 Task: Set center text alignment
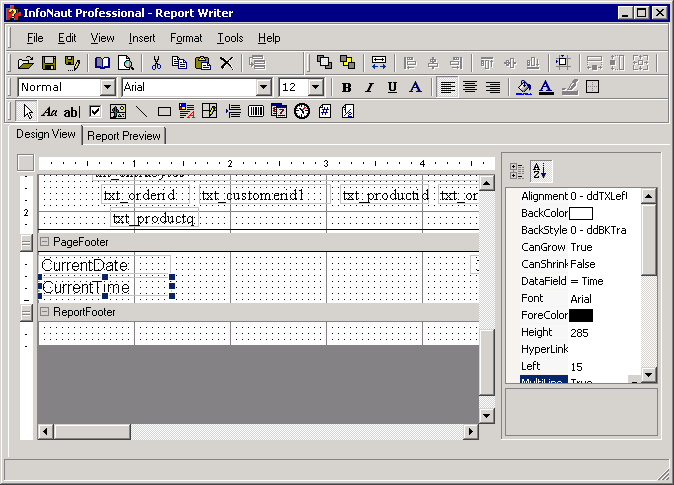tap(470, 87)
